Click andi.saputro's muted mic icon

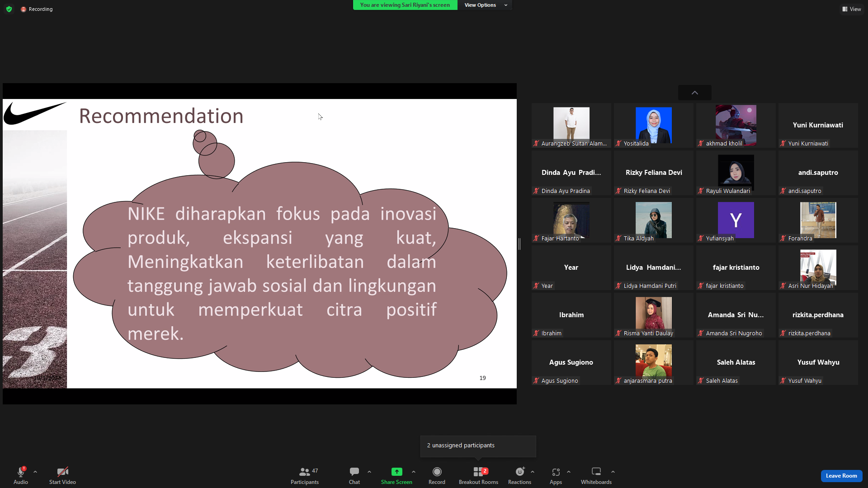pyautogui.click(x=783, y=191)
